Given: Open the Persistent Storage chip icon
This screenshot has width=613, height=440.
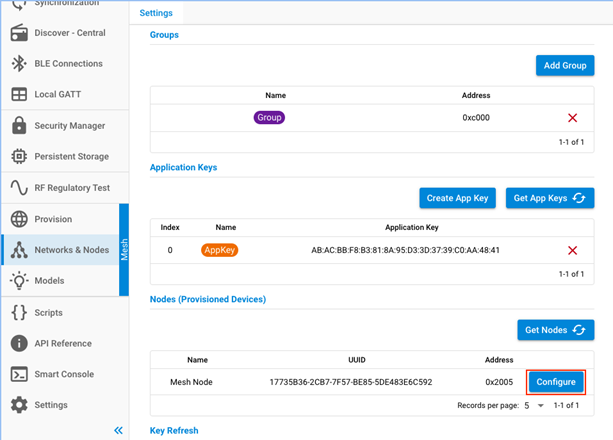Looking at the screenshot, I should 18,157.
